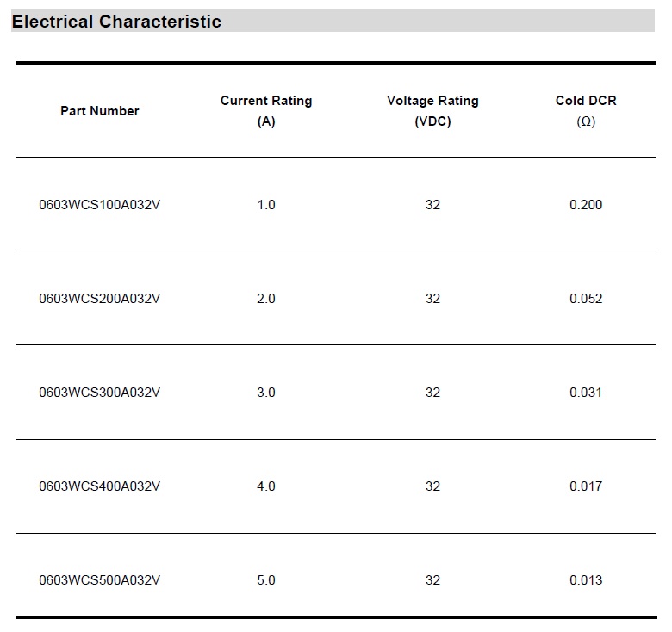Select the 4.0 current rating value
The image size is (672, 632).
pos(266,486)
